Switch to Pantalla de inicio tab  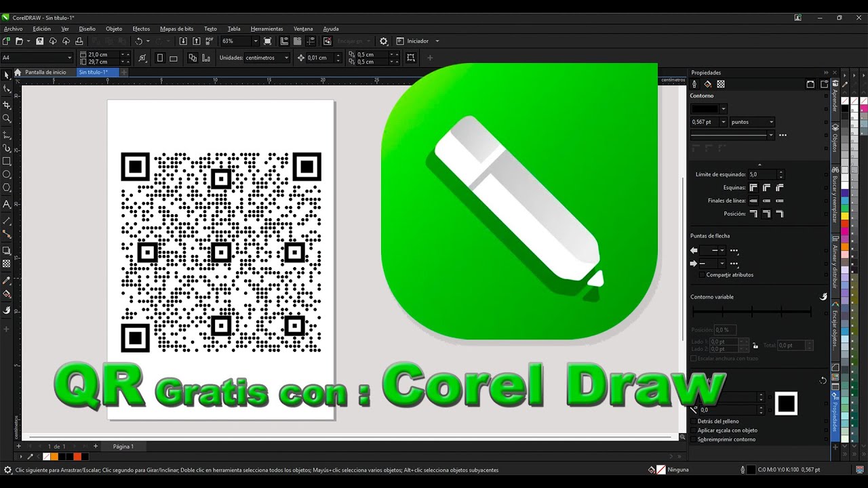pos(45,72)
